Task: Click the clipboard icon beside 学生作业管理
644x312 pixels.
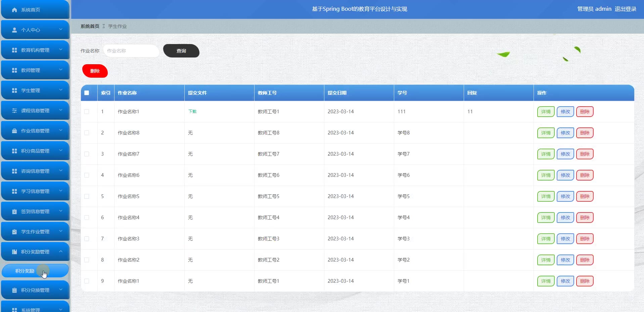Action: [x=14, y=232]
